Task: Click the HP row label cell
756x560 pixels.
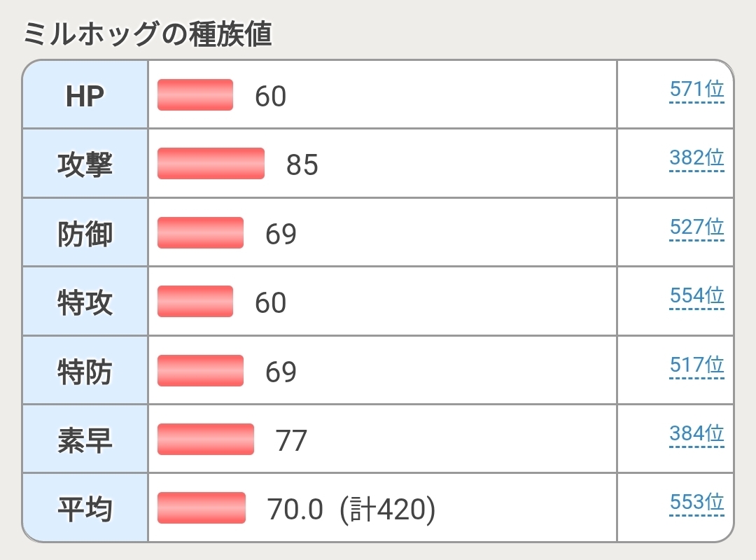Action: [x=85, y=95]
